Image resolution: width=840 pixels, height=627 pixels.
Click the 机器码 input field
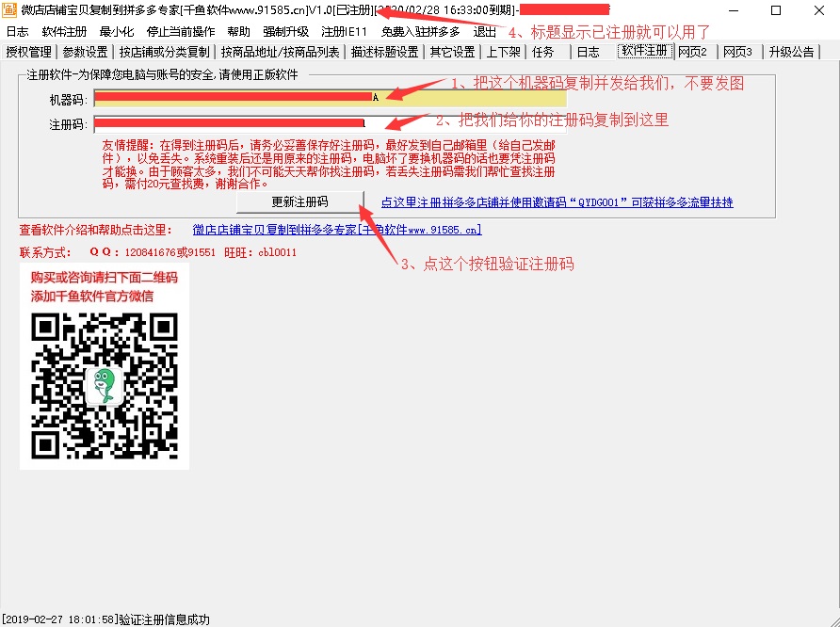point(330,99)
